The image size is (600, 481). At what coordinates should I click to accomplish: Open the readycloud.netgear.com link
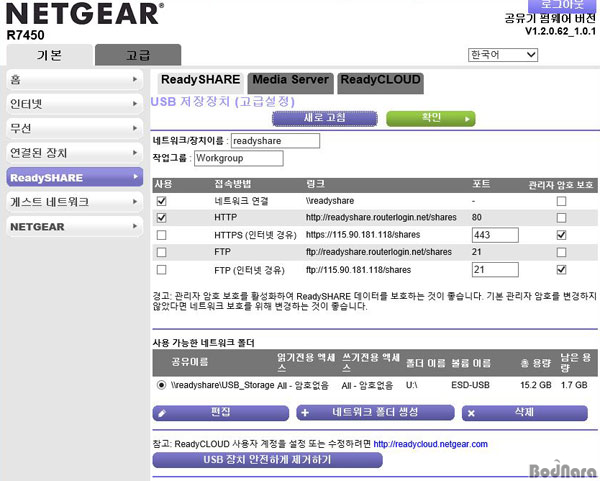(430, 444)
